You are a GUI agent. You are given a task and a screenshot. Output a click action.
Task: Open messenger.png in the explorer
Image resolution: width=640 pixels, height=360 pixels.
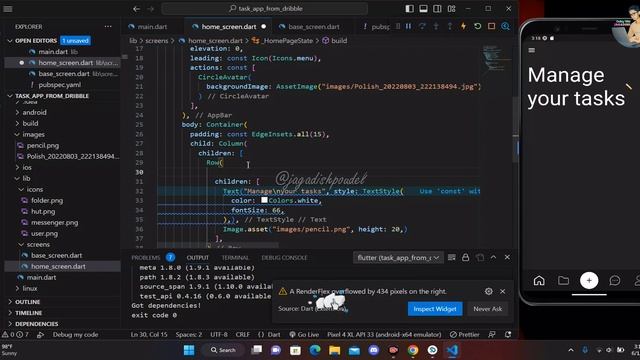[x=54, y=222]
